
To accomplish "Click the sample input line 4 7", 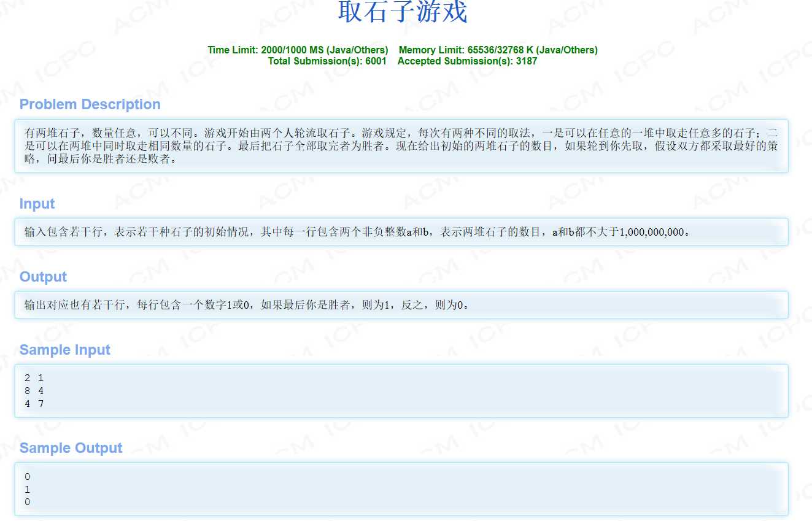I will coord(34,404).
